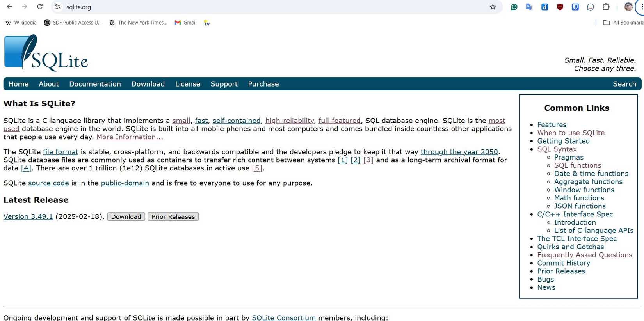This screenshot has width=644, height=321.
Task: Open the All Bookmarks folder
Action: coord(623,23)
